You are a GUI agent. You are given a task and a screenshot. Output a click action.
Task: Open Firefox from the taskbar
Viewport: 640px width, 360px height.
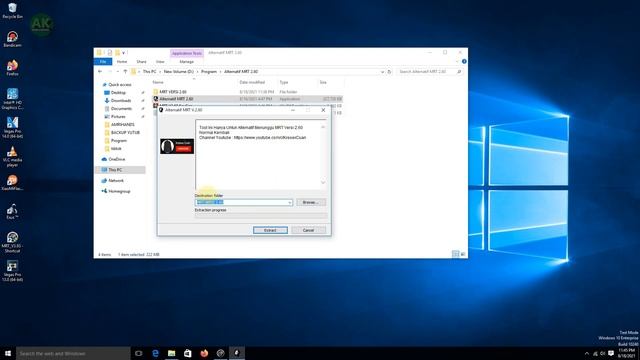click(x=204, y=353)
